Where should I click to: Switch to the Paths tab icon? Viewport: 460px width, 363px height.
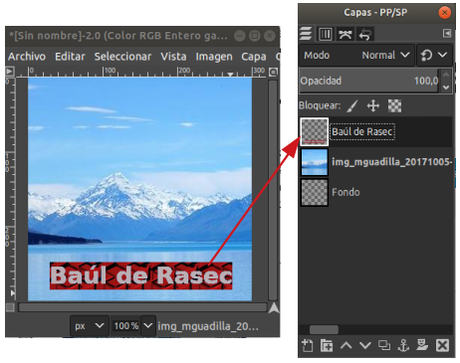[345, 34]
